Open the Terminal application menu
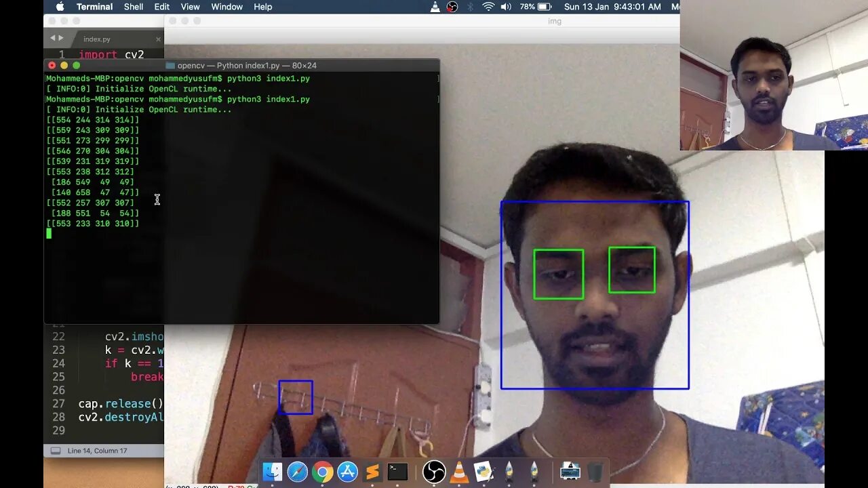The width and height of the screenshot is (868, 488). click(94, 7)
